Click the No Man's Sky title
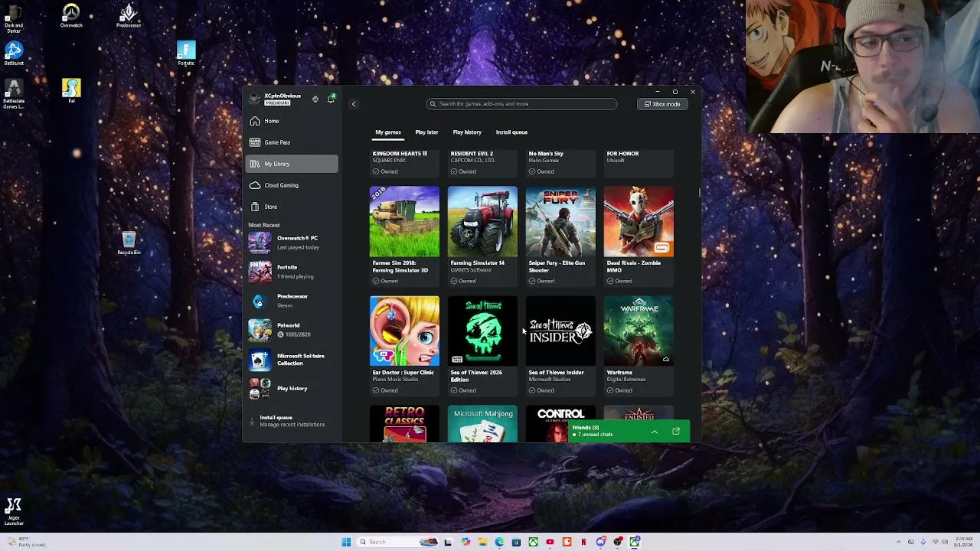This screenshot has width=980, height=551. [x=546, y=154]
